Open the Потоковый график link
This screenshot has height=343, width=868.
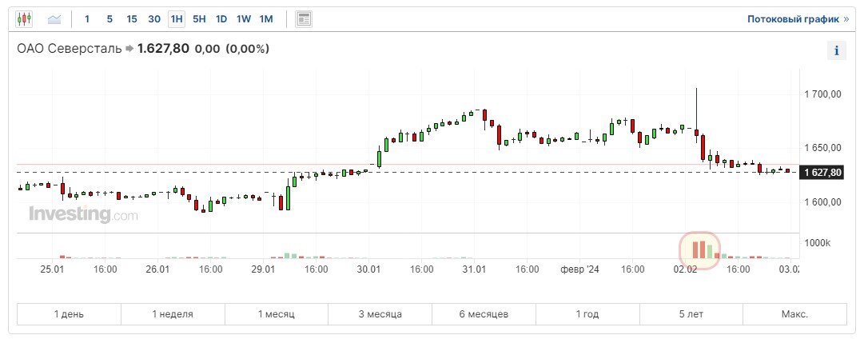click(x=798, y=19)
